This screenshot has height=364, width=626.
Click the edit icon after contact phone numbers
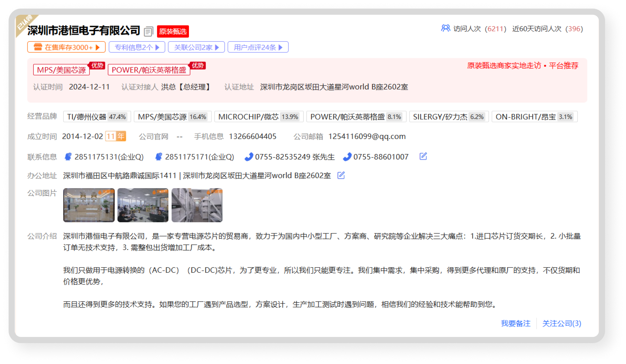[423, 156]
